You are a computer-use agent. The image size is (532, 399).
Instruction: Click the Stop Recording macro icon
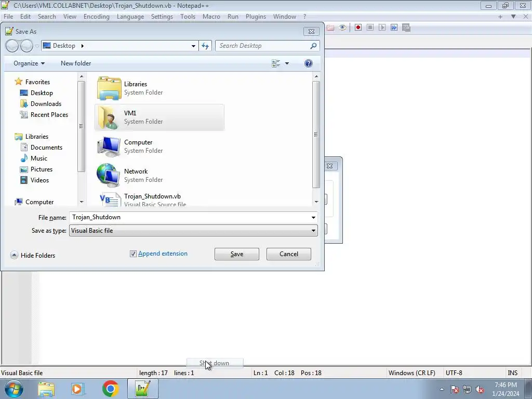pyautogui.click(x=370, y=28)
